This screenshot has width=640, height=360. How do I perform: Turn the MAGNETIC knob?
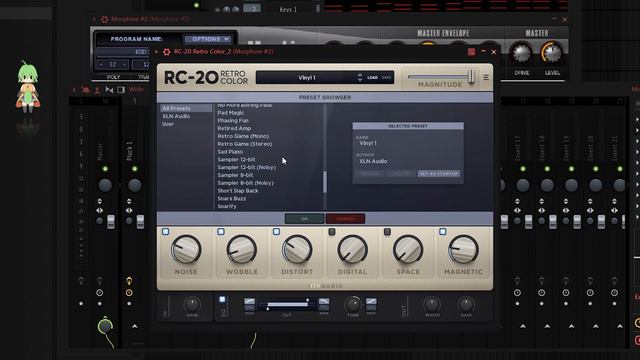pyautogui.click(x=463, y=249)
